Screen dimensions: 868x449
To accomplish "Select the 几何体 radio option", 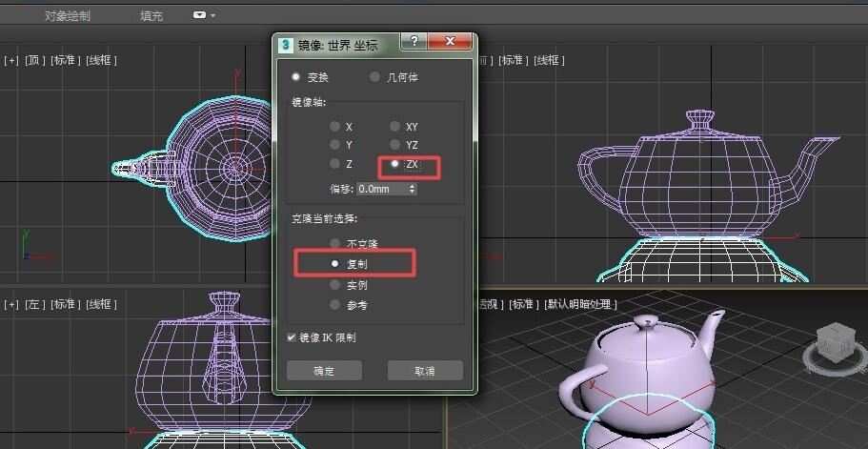I will pos(394,77).
